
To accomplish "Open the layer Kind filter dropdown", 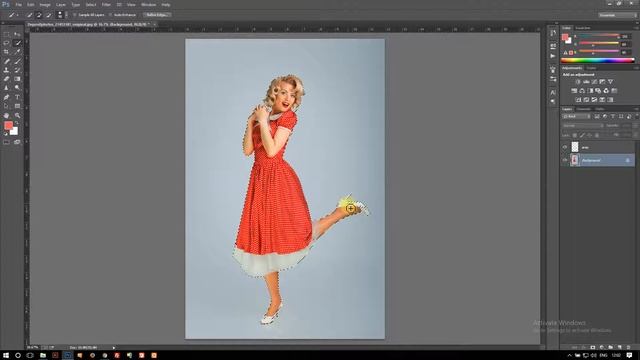I will point(576,117).
